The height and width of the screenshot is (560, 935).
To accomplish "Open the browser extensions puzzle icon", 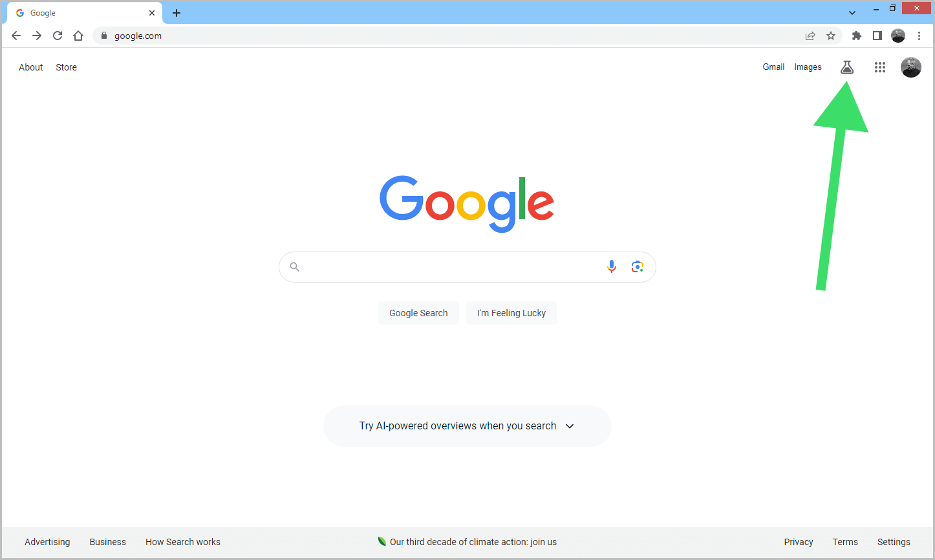I will (856, 36).
